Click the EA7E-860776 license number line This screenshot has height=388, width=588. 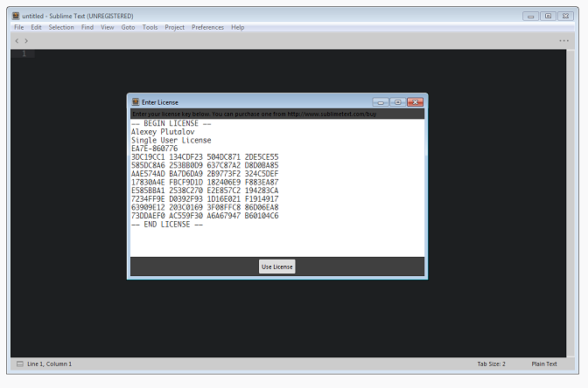tap(155, 149)
